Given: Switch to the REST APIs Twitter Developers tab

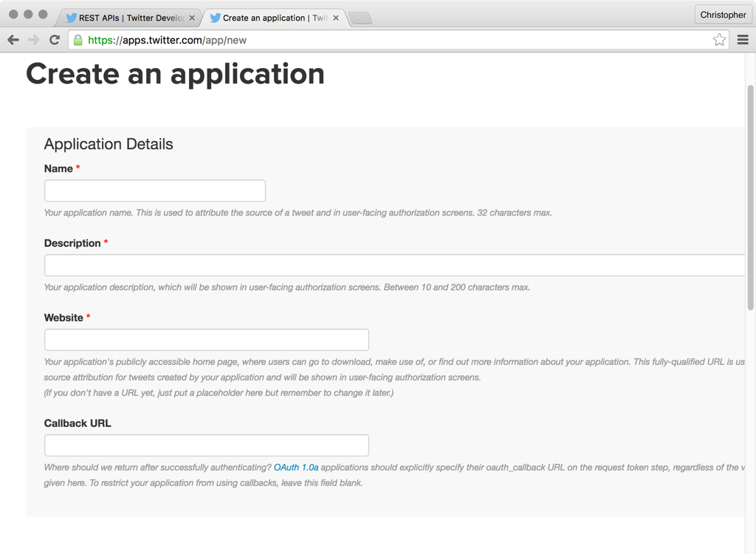Looking at the screenshot, I should pos(128,18).
